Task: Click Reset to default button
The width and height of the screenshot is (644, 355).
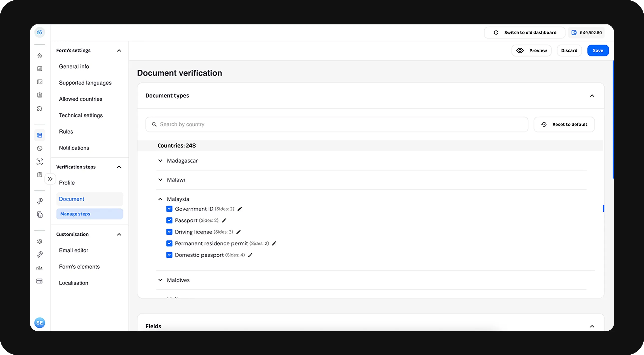Action: tap(564, 125)
